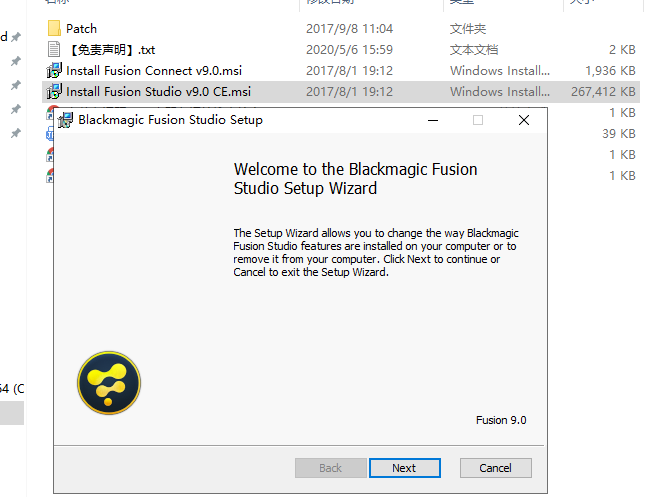Click the Install Fusion Studio v9.0 CE.msi icon

[x=54, y=91]
